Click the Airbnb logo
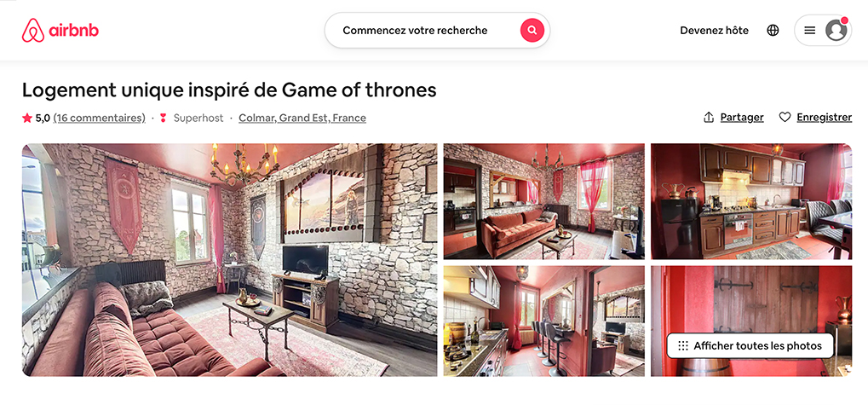868x405 pixels. point(60,31)
